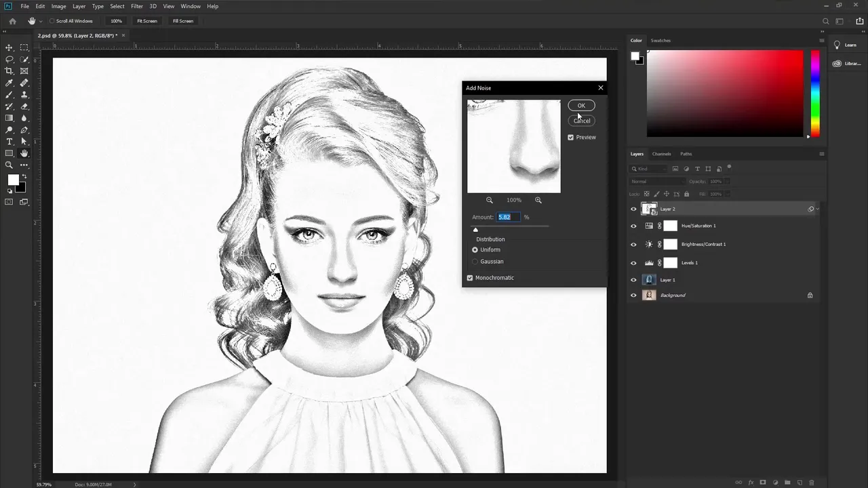Select the Uniform distribution option
868x488 pixels.
[475, 250]
